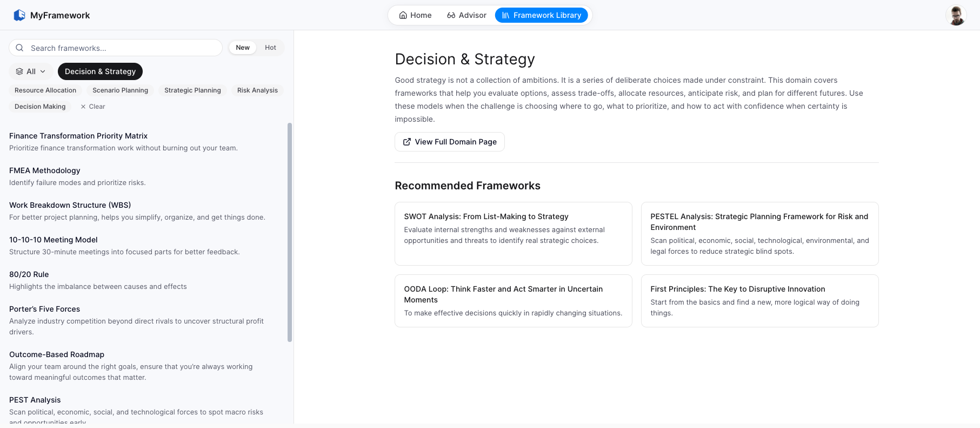980x428 pixels.
Task: Open the 10-10-10 Meeting Model entry
Action: (144, 246)
